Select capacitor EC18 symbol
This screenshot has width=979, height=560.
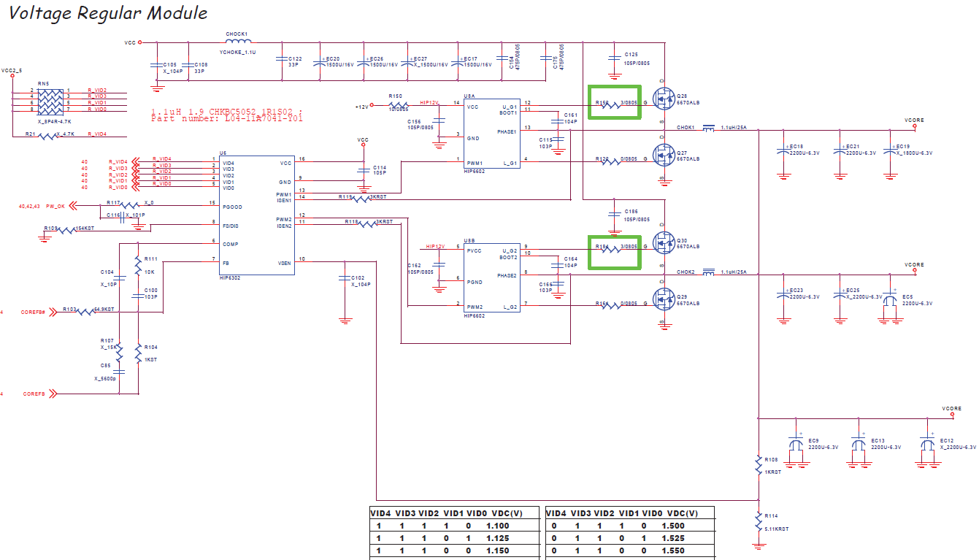point(783,151)
